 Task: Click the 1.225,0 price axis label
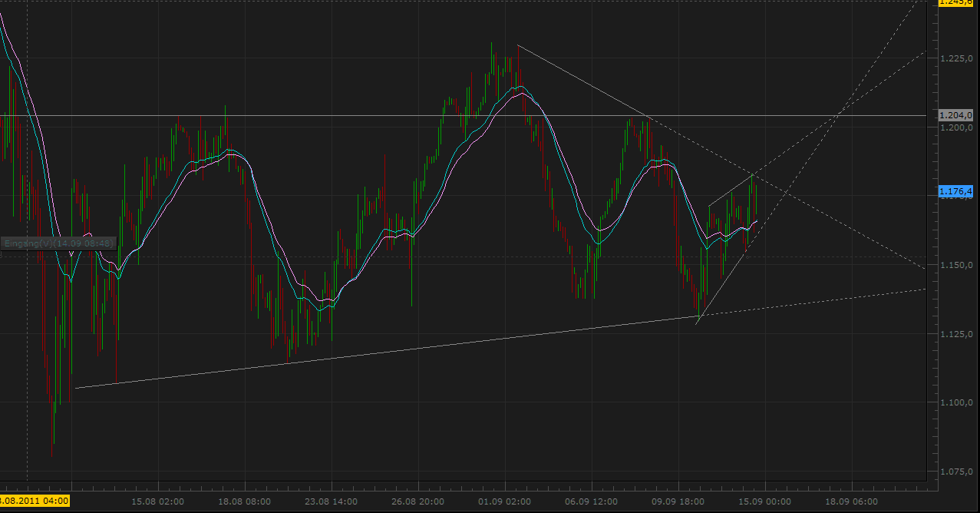(956, 58)
